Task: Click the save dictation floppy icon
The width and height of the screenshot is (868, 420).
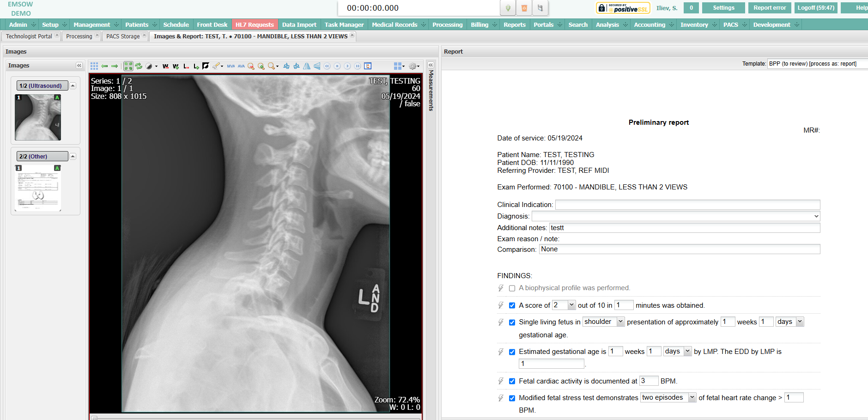Action: [x=540, y=8]
